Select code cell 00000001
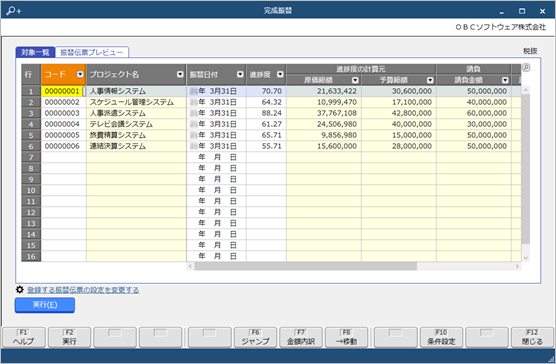This screenshot has height=364, width=556. [62, 91]
